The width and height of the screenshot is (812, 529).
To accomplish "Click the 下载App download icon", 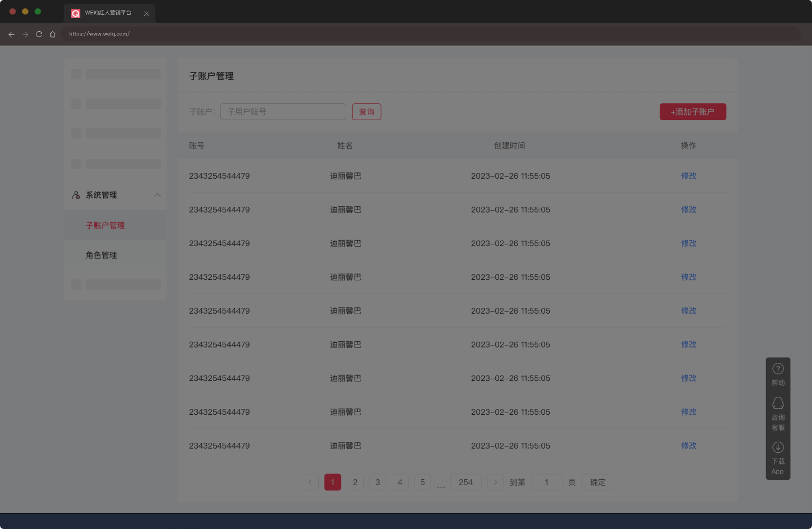I will (x=778, y=447).
